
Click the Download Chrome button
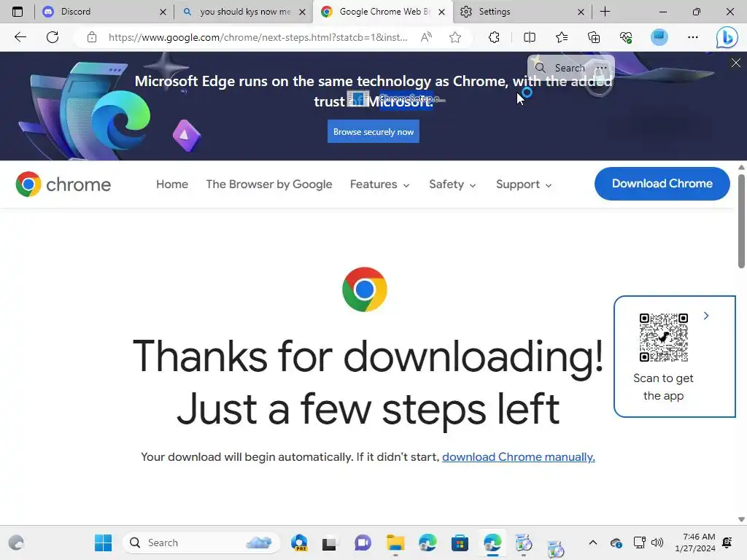coord(662,183)
